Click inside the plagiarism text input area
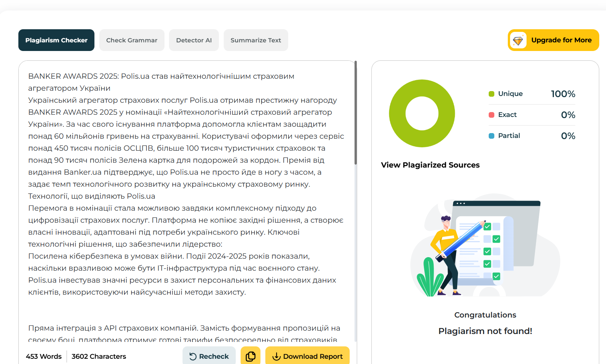 [186, 202]
